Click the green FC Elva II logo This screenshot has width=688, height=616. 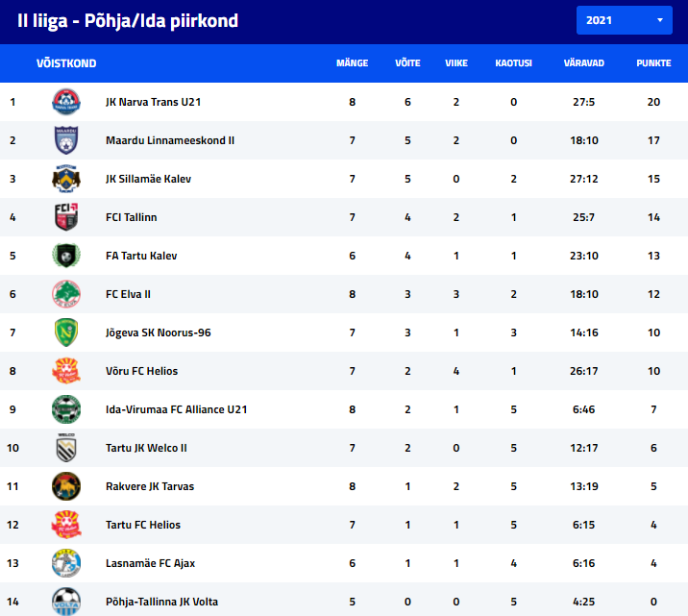tap(66, 294)
